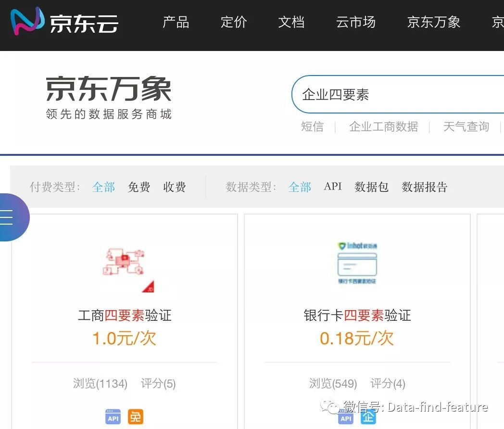Expand the blue side menu hamburger button
Screen dimensions: 504x429
[13, 217]
